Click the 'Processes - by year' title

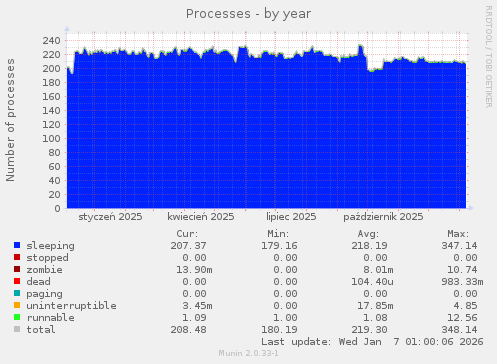click(248, 14)
